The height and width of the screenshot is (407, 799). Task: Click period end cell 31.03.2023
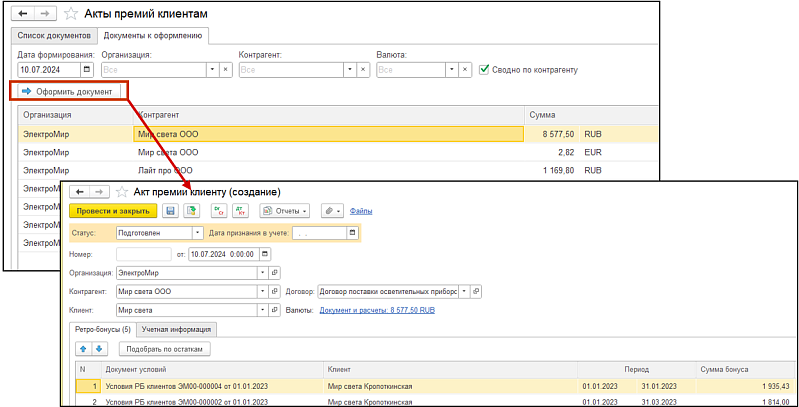click(x=666, y=401)
